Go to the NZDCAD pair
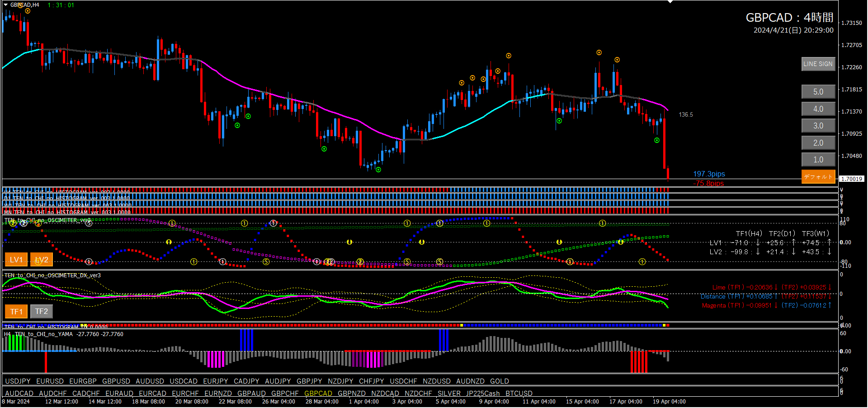 385,394
